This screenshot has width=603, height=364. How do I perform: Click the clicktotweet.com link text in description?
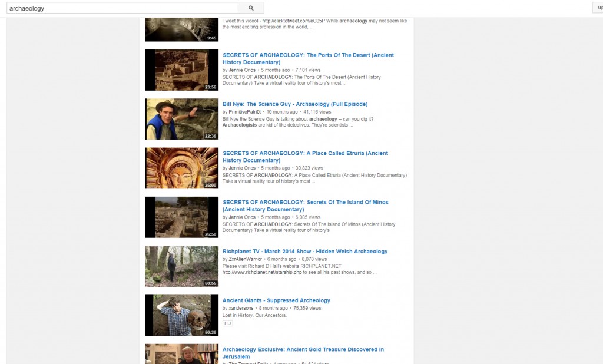coord(293,21)
